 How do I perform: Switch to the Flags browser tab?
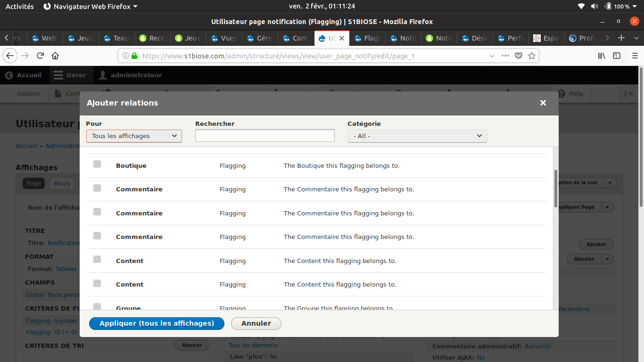click(367, 39)
